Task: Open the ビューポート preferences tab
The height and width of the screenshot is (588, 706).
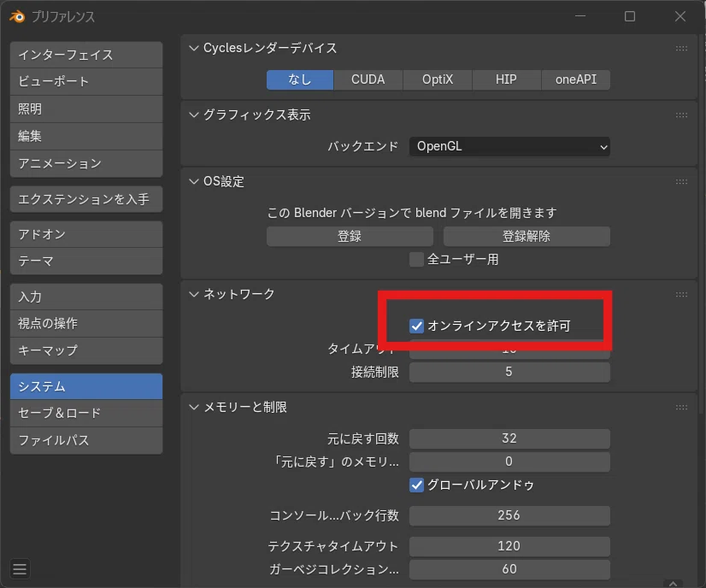Action: [x=86, y=81]
